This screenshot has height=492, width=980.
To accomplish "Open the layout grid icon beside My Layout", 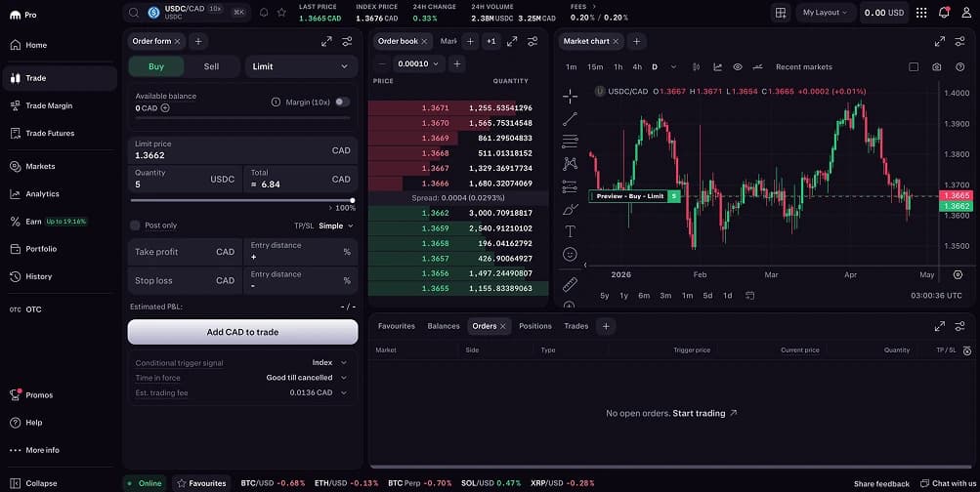I will point(781,13).
